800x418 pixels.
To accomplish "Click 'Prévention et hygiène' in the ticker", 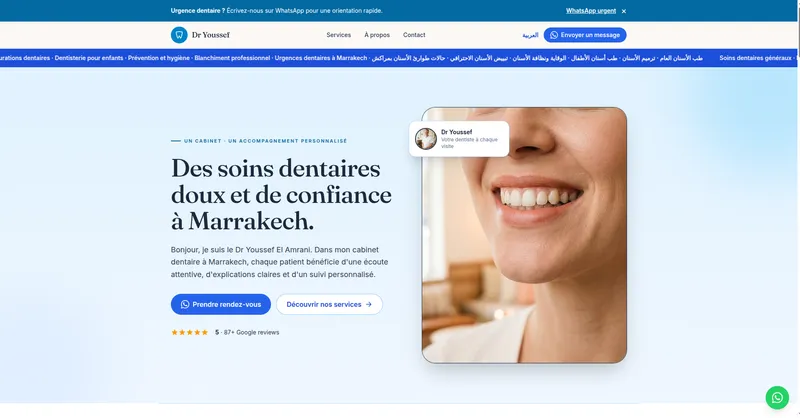I will (159, 58).
